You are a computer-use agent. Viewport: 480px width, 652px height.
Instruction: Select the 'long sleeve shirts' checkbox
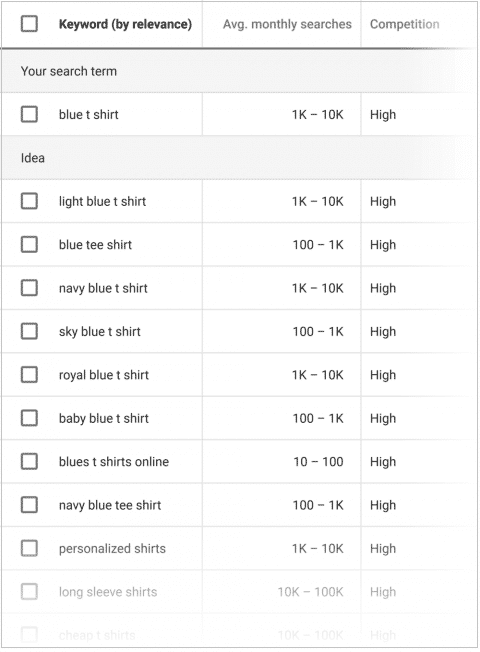click(29, 592)
